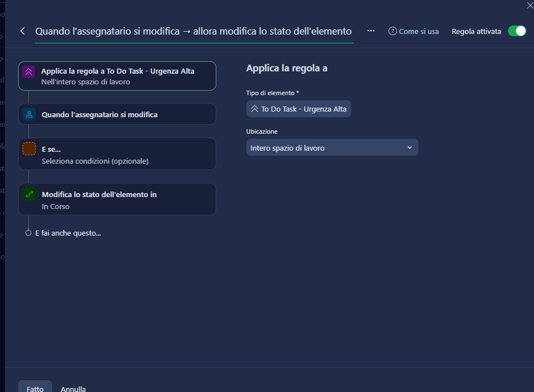
Task: Expand the Ubicazione dropdown arrow
Action: point(410,148)
